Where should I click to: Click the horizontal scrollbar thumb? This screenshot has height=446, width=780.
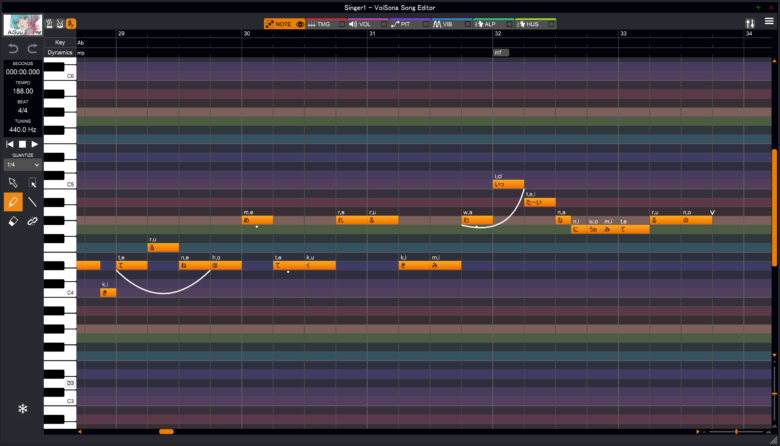[x=166, y=431]
